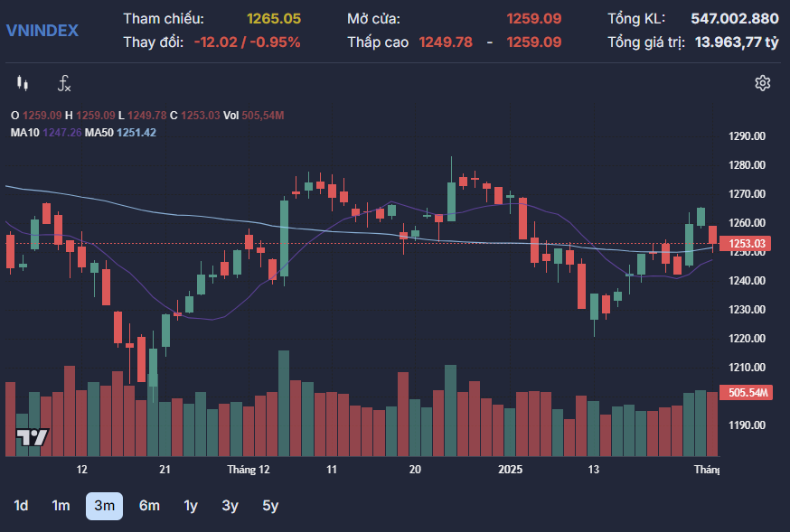The image size is (790, 532).
Task: Click the 1290.00 price axis level
Action: pos(748,136)
